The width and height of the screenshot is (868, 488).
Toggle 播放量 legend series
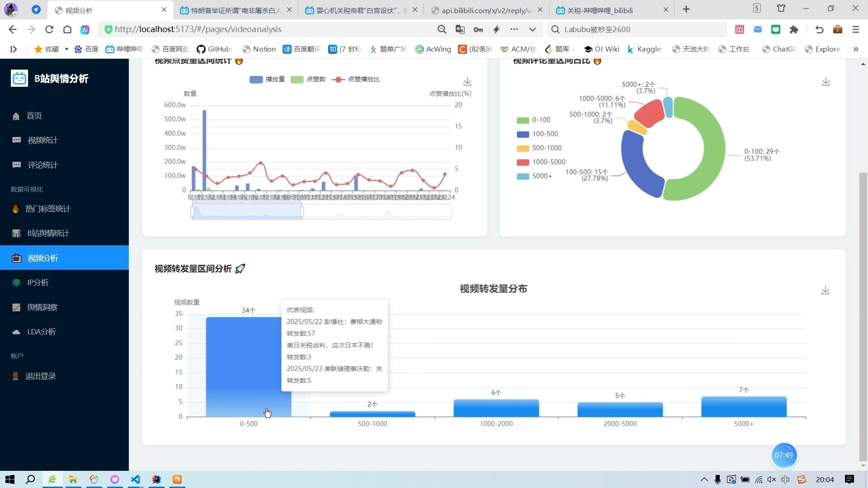pyautogui.click(x=267, y=80)
